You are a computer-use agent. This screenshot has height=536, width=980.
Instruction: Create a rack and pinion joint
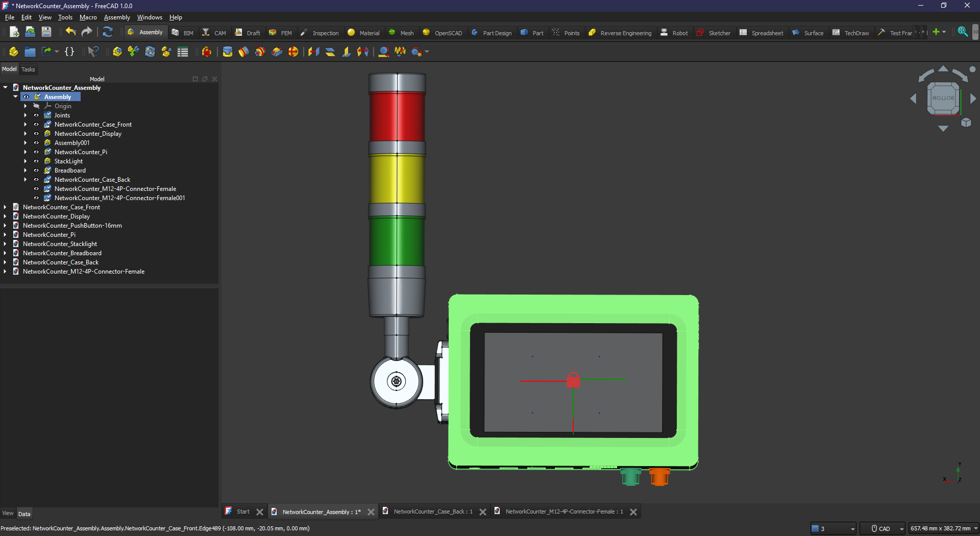384,52
